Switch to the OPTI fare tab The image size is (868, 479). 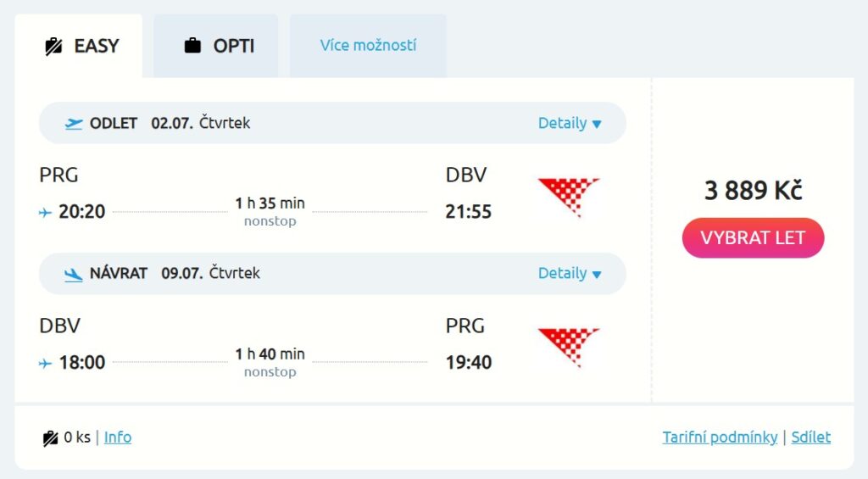point(217,46)
